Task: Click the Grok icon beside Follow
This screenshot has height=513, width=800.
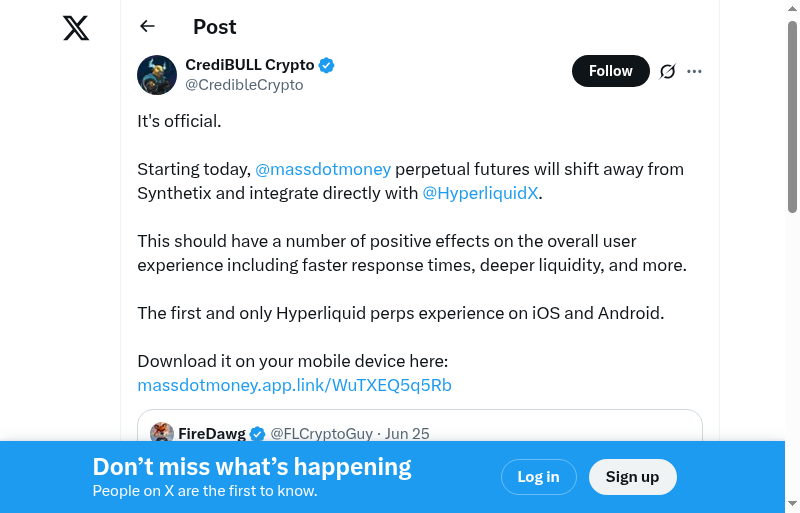Action: click(668, 71)
